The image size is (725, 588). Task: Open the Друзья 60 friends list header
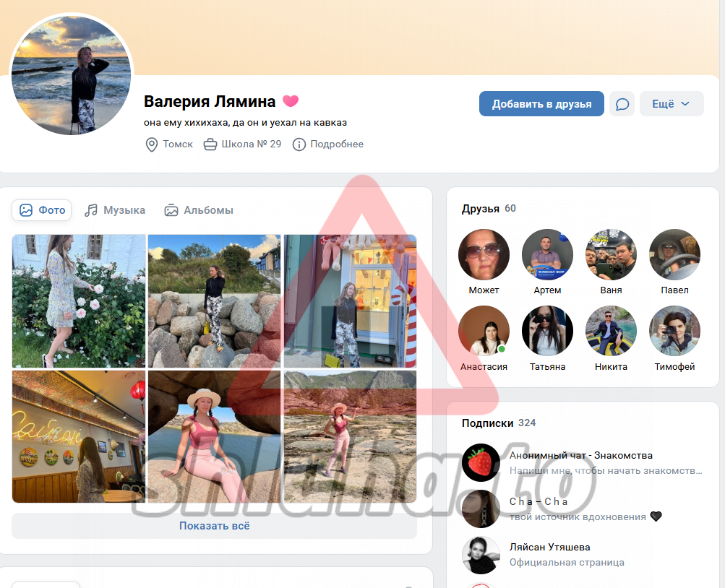pyautogui.click(x=489, y=209)
